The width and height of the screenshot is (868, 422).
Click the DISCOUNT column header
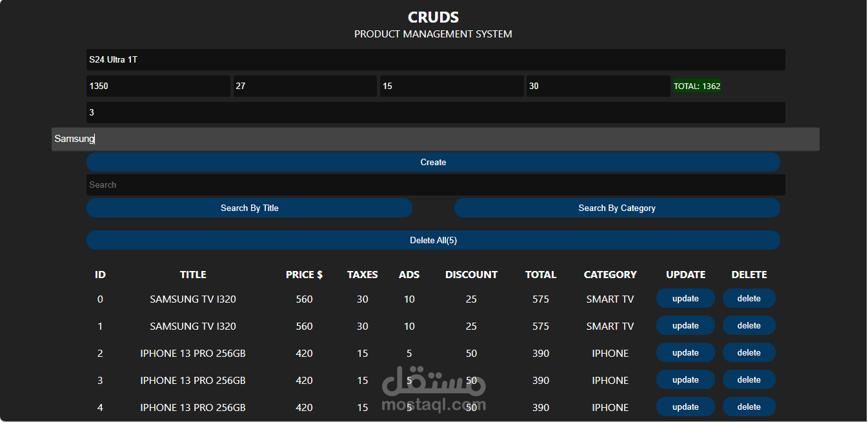pyautogui.click(x=471, y=274)
